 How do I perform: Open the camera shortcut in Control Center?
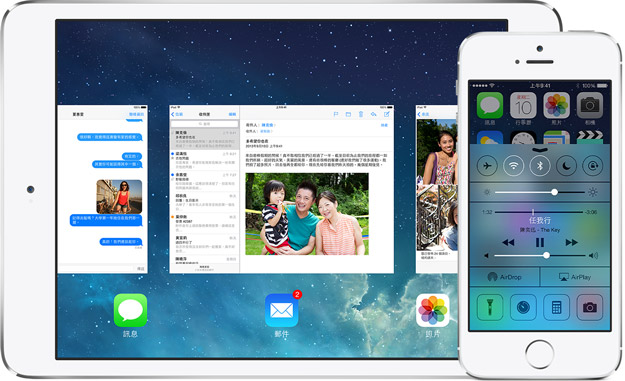point(590,307)
